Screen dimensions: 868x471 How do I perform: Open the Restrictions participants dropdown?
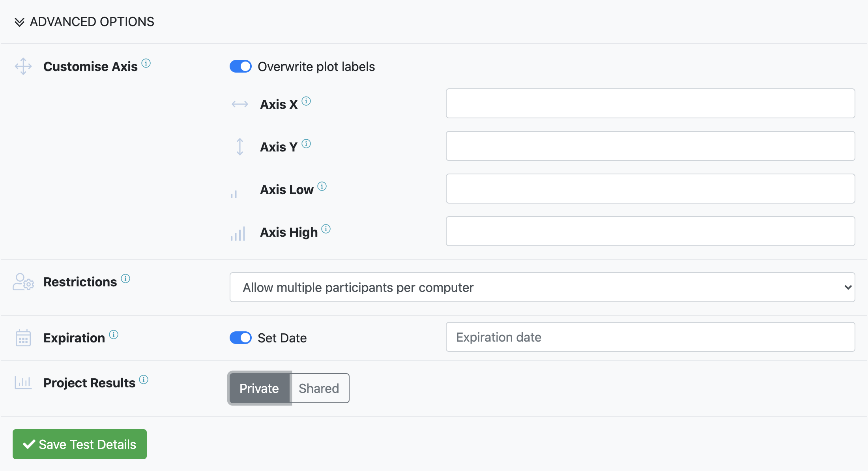542,288
